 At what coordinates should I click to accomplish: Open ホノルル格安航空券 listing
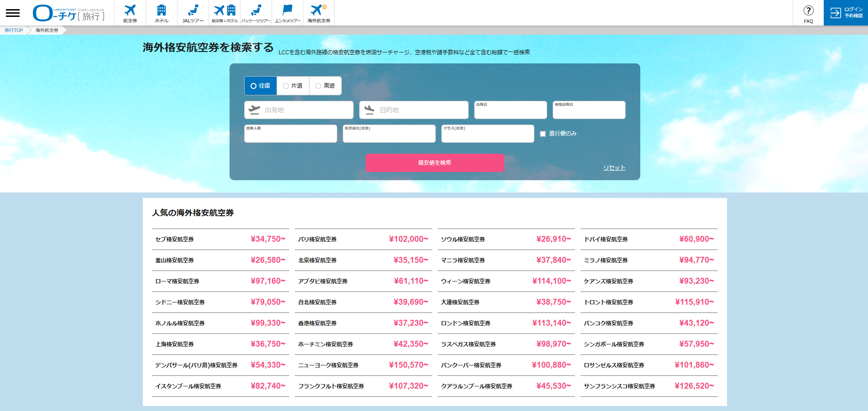[x=220, y=323]
